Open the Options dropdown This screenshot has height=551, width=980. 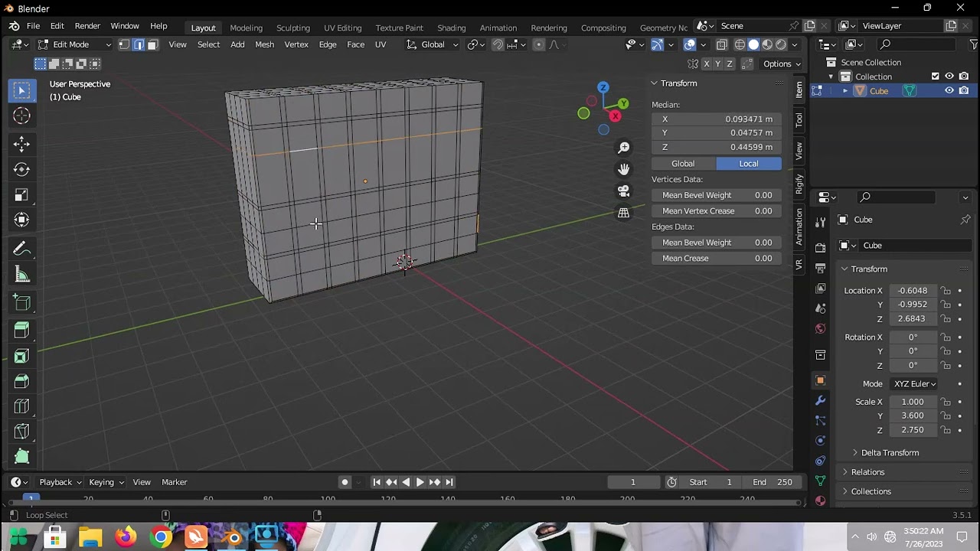(782, 64)
